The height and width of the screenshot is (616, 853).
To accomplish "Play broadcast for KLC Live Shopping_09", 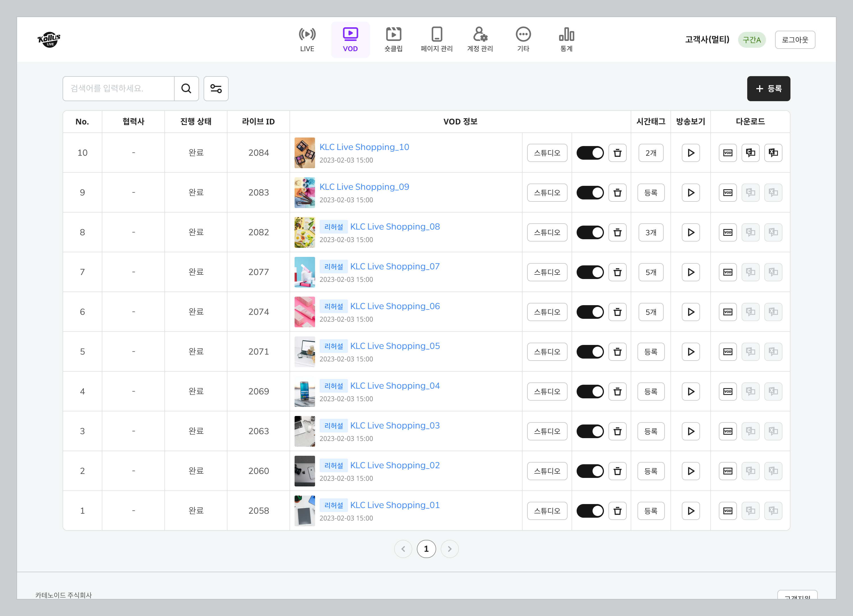I will pos(691,193).
